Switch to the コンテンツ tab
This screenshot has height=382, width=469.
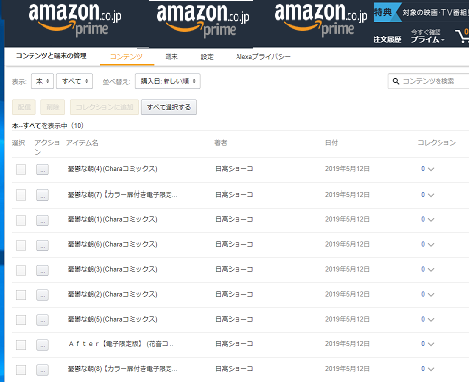coord(126,57)
